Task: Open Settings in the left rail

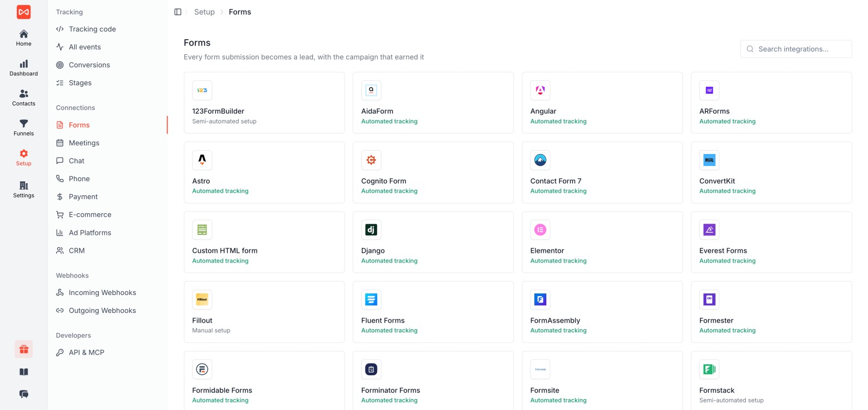Action: [23, 190]
